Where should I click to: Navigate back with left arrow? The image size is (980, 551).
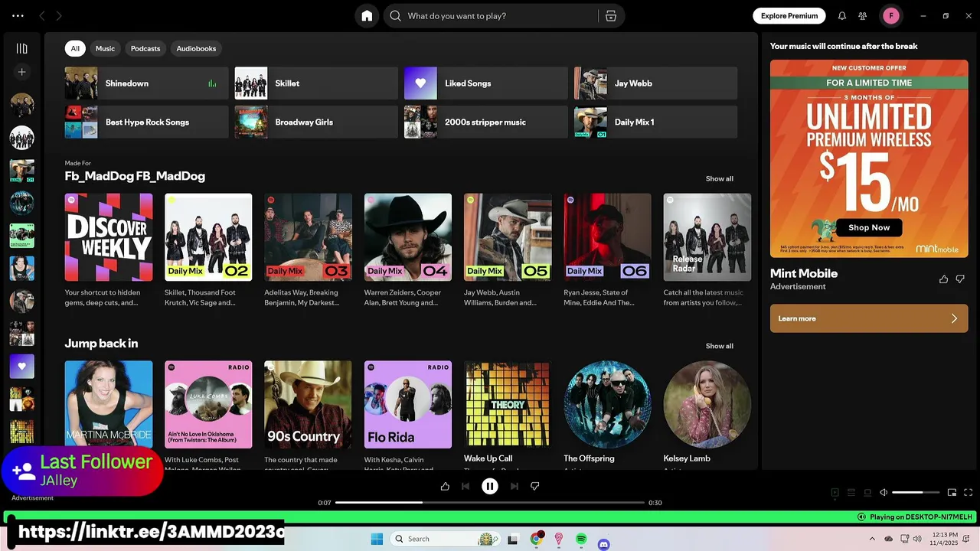pos(42,16)
